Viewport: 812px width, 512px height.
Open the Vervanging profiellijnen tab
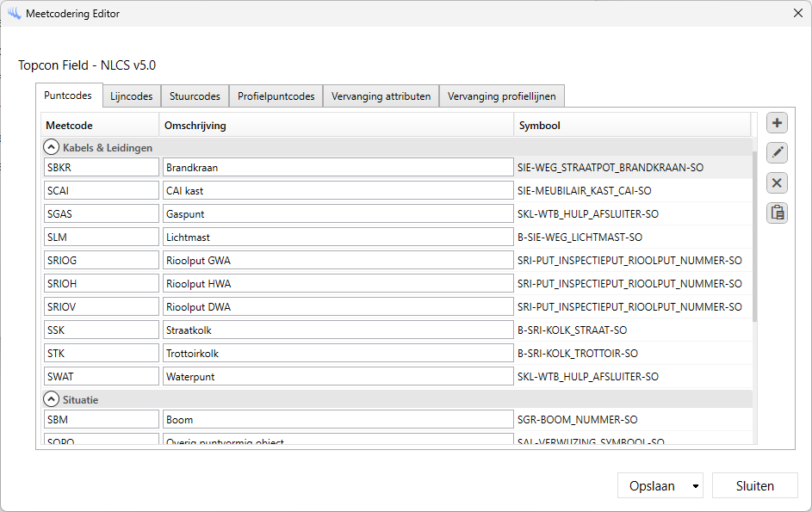click(x=501, y=96)
